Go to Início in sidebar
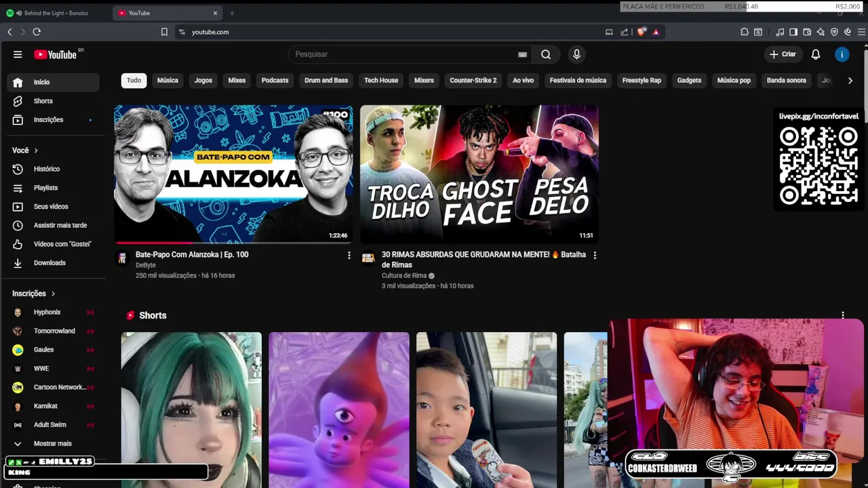The height and width of the screenshot is (488, 868). 53,82
